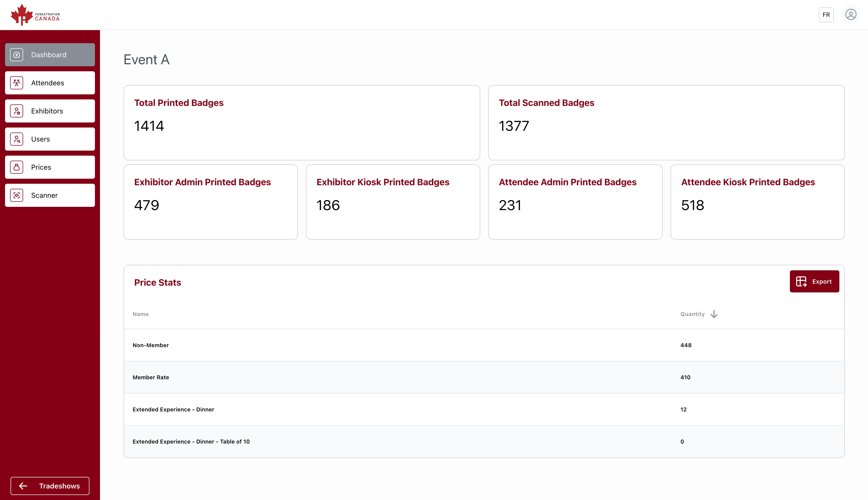
Task: Click the quantity value 448
Action: [686, 345]
